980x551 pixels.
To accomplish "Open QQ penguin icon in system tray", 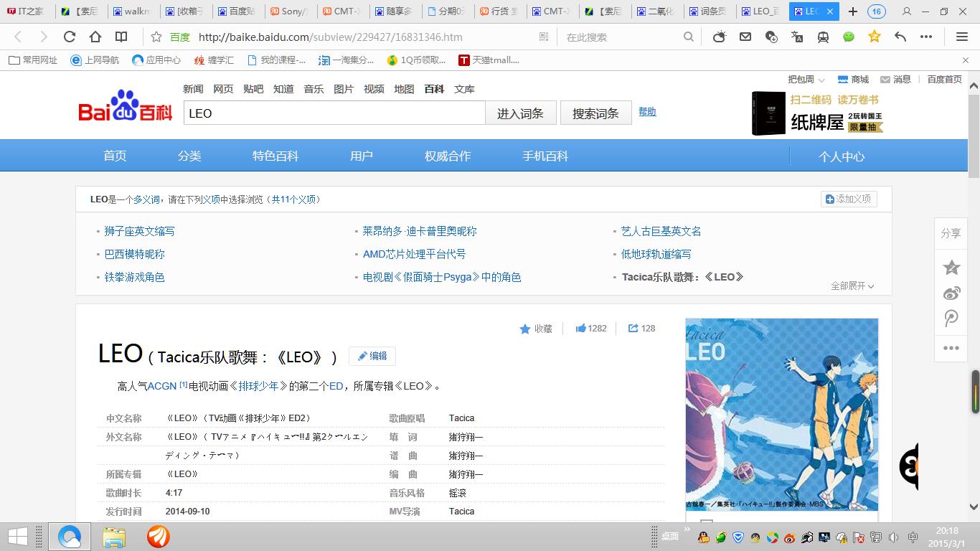I will [x=704, y=537].
